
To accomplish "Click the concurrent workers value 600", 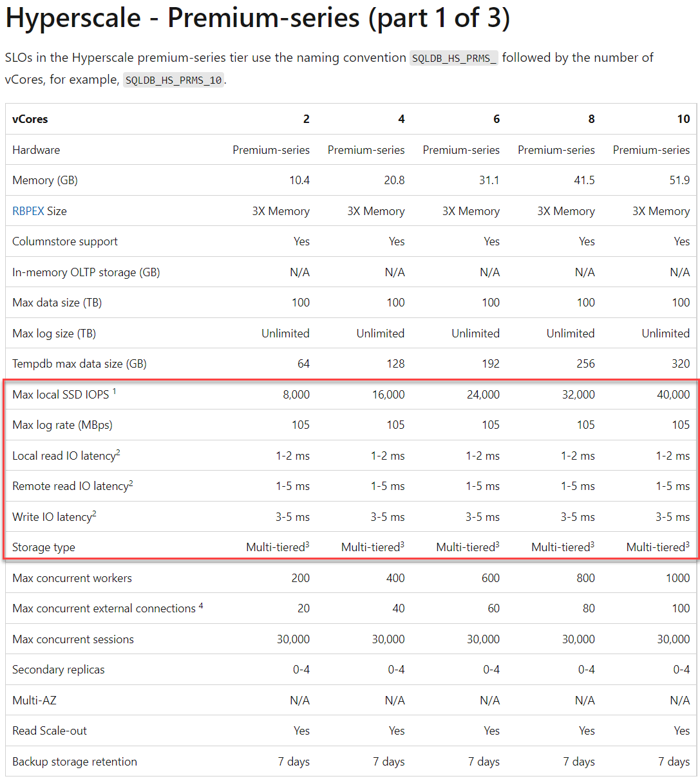I will [x=491, y=578].
